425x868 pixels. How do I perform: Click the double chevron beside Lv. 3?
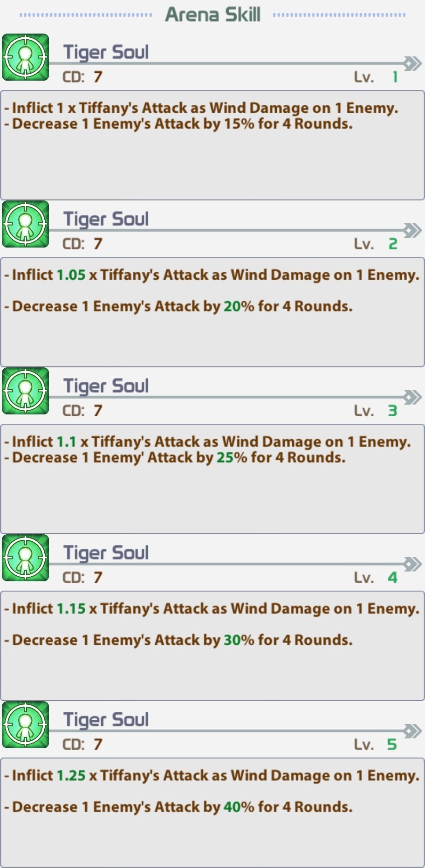coord(412,397)
